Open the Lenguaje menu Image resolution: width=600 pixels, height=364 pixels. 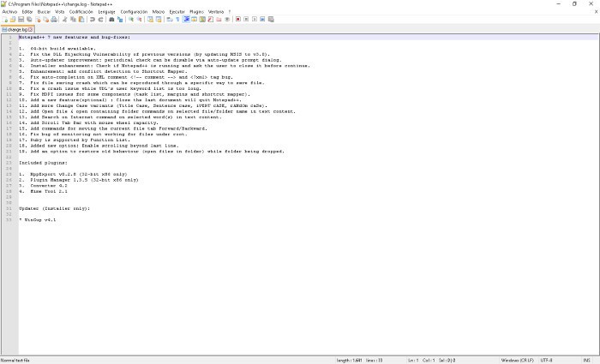pos(106,12)
